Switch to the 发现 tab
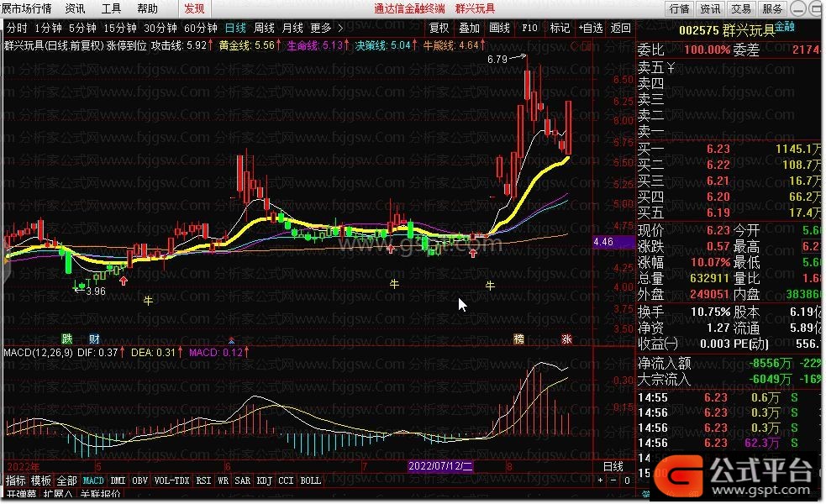Viewport: 826px width, 504px height. pos(194,8)
